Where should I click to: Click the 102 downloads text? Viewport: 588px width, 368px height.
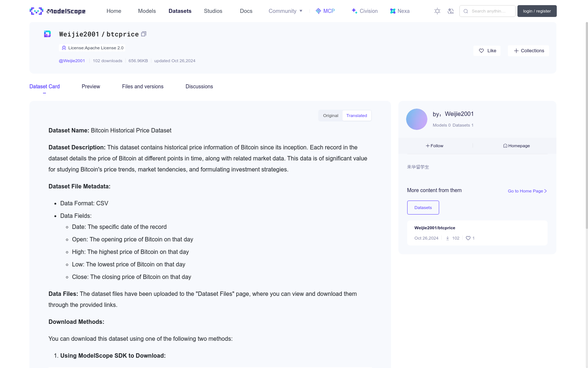(x=108, y=61)
